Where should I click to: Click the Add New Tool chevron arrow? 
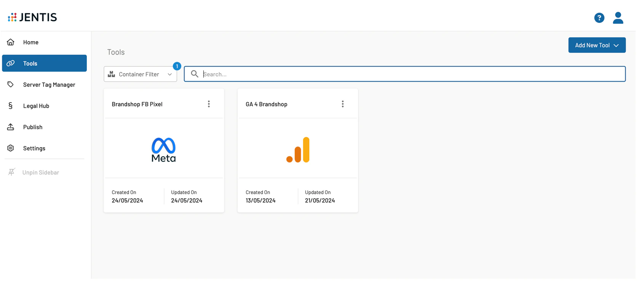pyautogui.click(x=616, y=45)
